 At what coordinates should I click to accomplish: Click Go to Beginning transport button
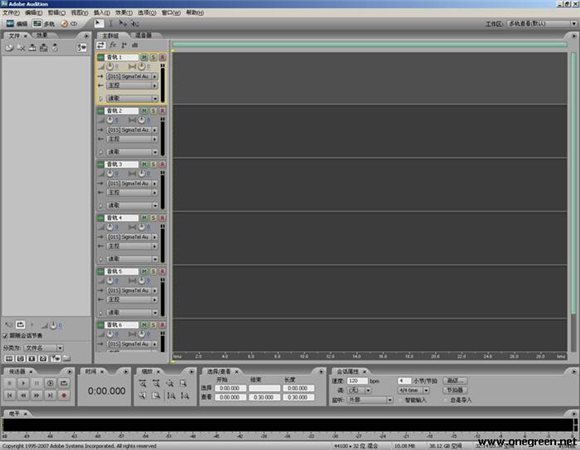10,395
